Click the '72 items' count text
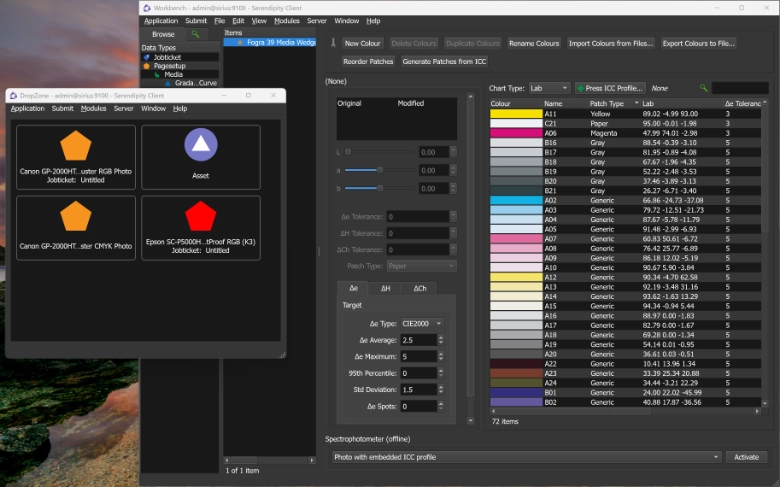 click(x=505, y=421)
